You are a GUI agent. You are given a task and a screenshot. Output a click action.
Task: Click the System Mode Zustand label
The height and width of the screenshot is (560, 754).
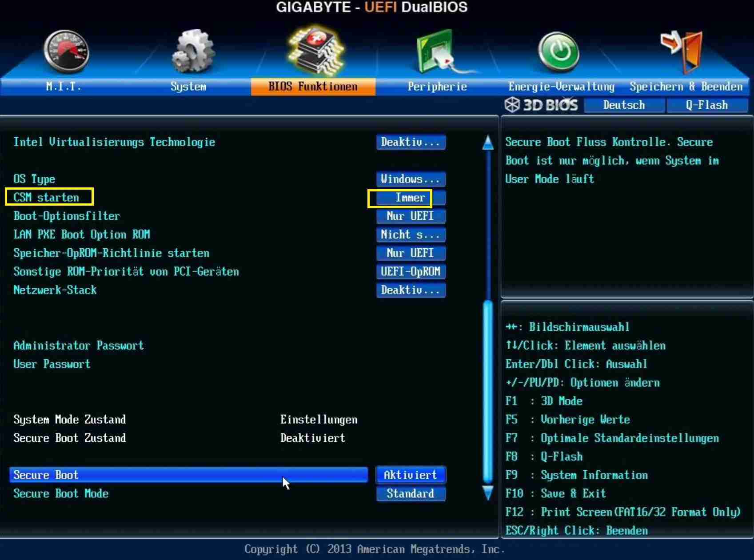pos(70,420)
